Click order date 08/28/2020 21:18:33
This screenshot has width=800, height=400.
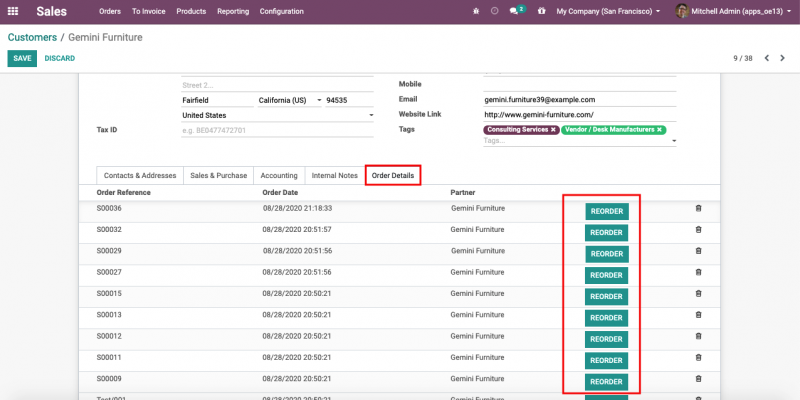tap(297, 208)
